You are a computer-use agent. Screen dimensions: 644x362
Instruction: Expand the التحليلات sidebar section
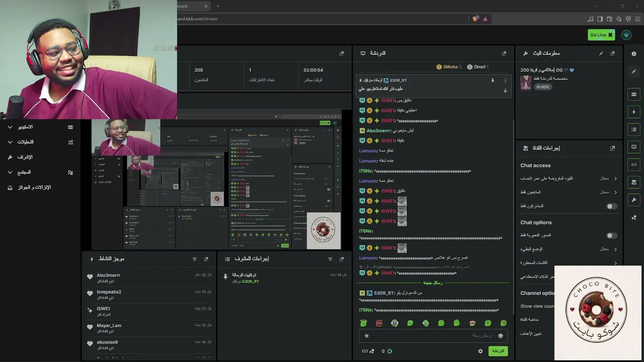pos(10,142)
